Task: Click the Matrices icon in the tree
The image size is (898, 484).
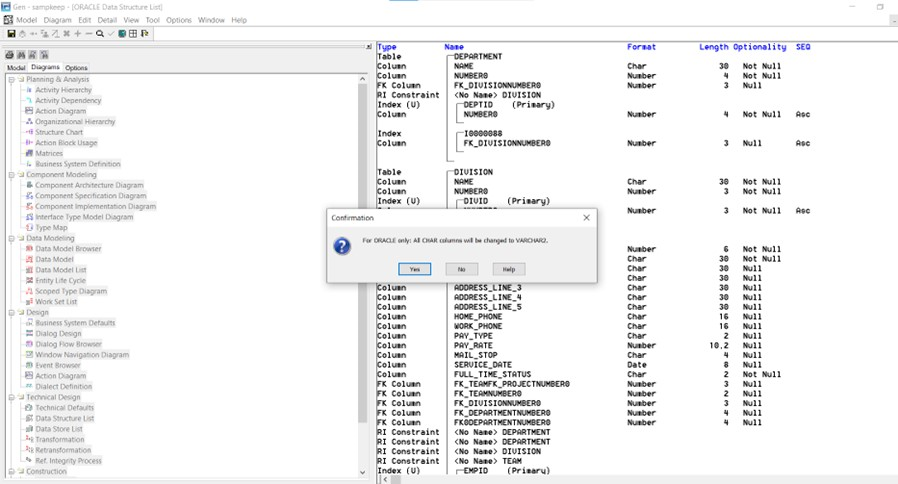Action: point(29,153)
